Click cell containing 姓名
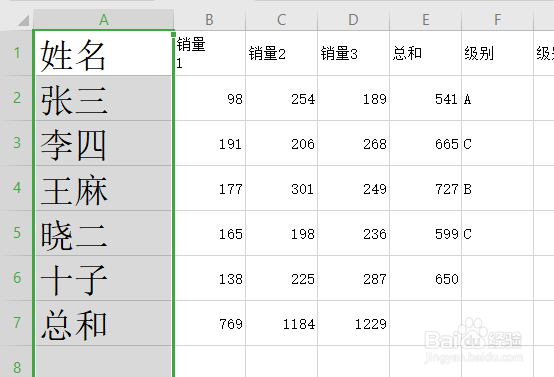This screenshot has height=377, width=554. [104, 53]
